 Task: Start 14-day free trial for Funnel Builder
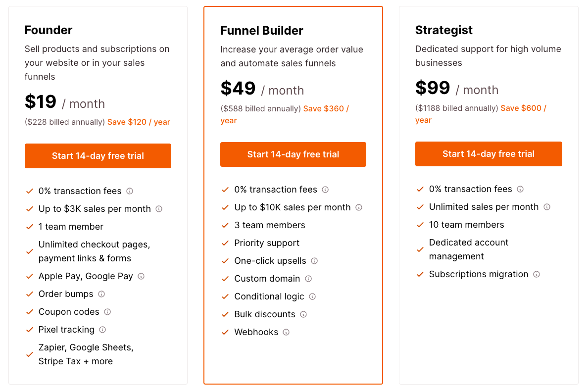[x=293, y=154]
